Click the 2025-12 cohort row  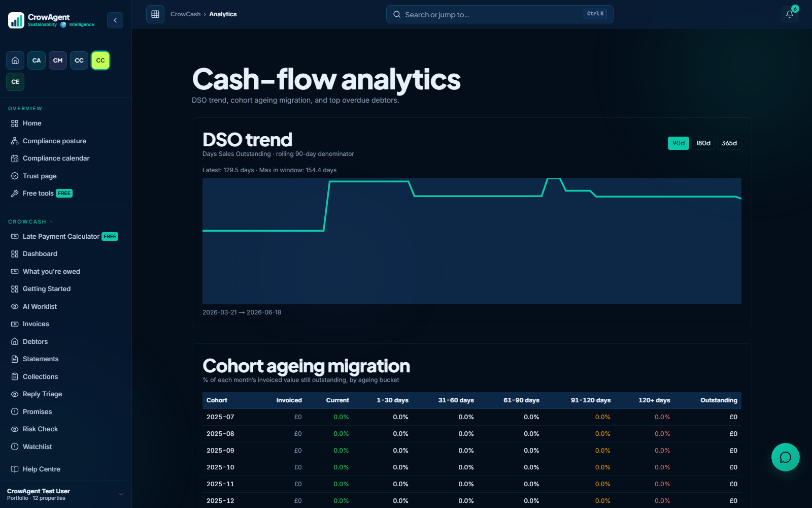(472, 500)
